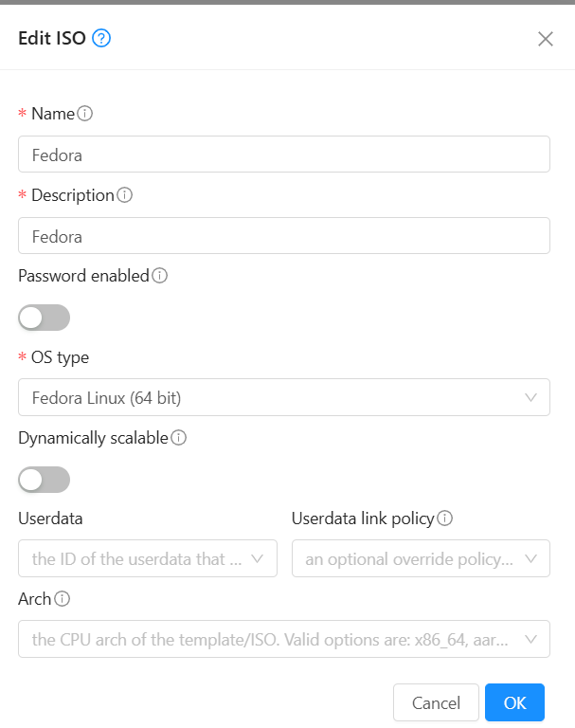This screenshot has height=728, width=575.
Task: Show info for Dynamically scalable
Action: [179, 438]
